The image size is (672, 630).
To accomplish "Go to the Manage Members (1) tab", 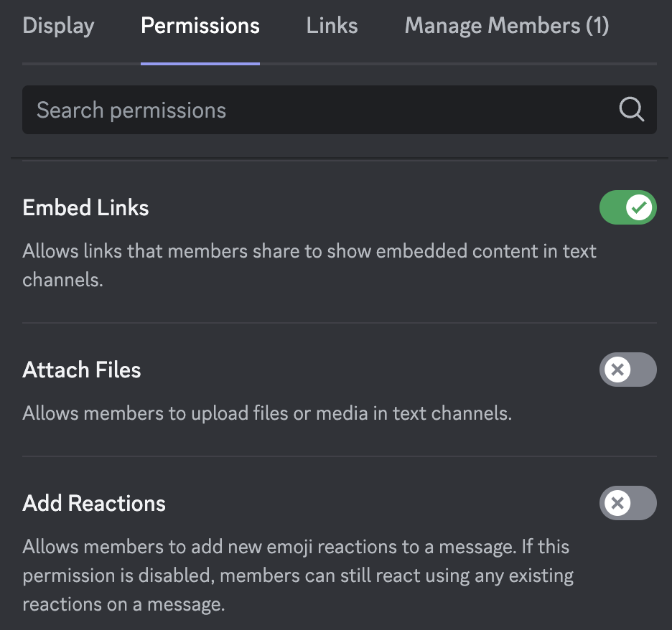I will (x=507, y=26).
